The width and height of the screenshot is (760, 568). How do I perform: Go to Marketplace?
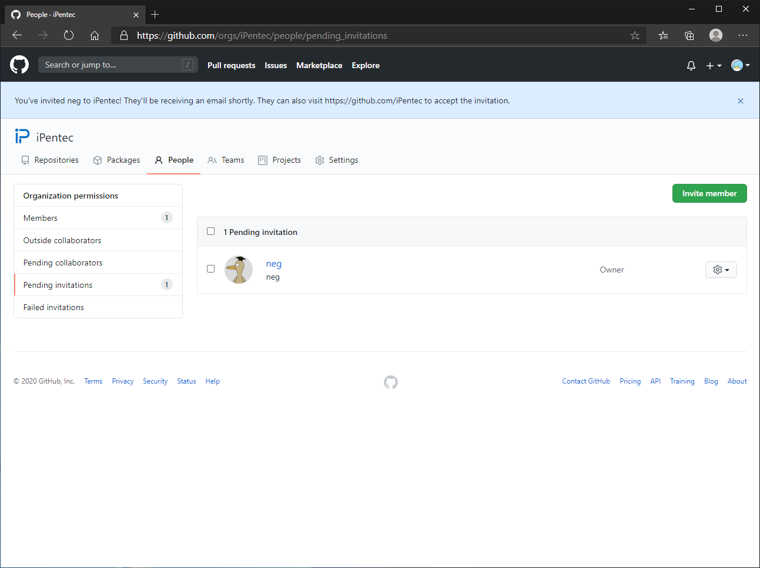319,65
